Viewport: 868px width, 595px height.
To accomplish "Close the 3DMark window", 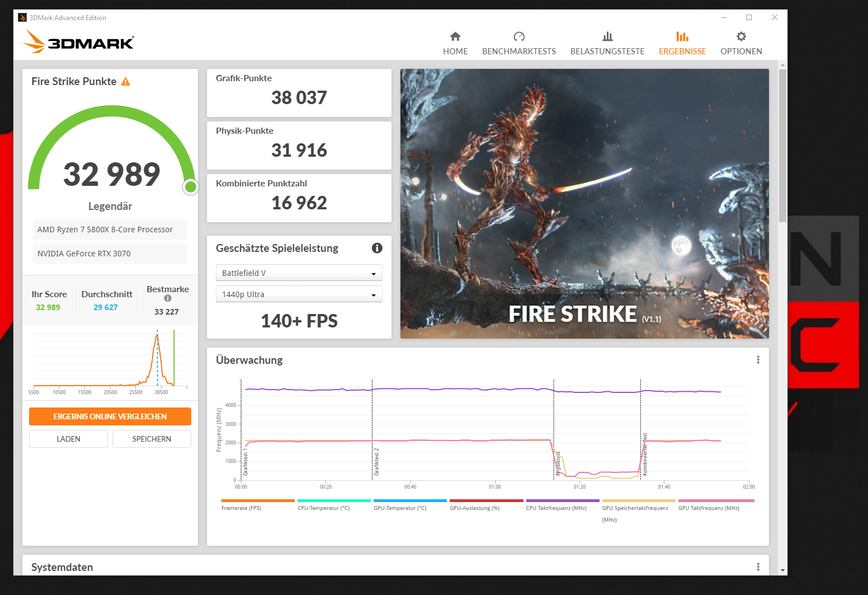I will point(775,18).
